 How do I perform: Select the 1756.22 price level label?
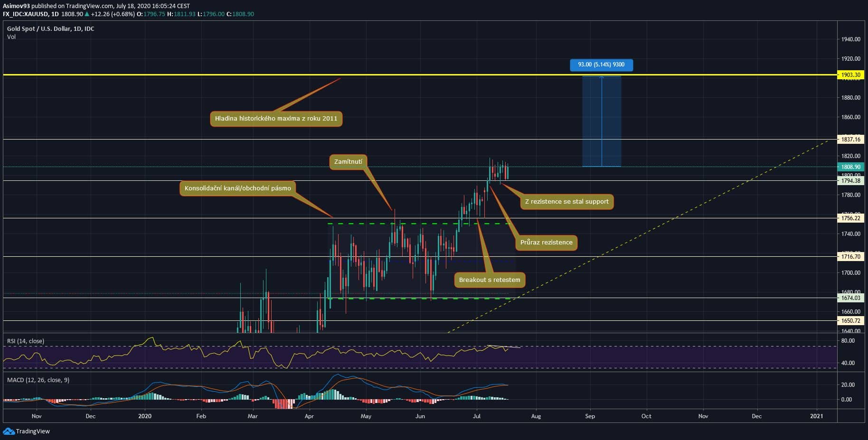850,218
